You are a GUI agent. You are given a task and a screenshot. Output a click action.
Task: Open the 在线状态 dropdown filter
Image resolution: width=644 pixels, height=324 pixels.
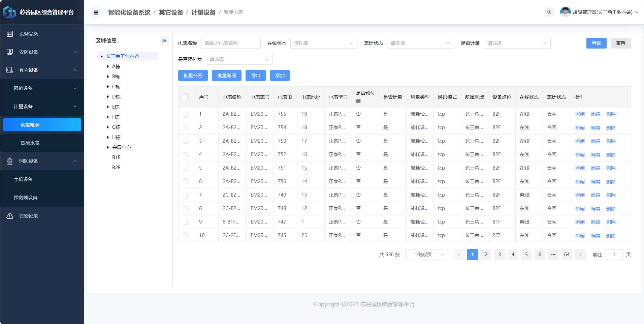click(x=323, y=43)
